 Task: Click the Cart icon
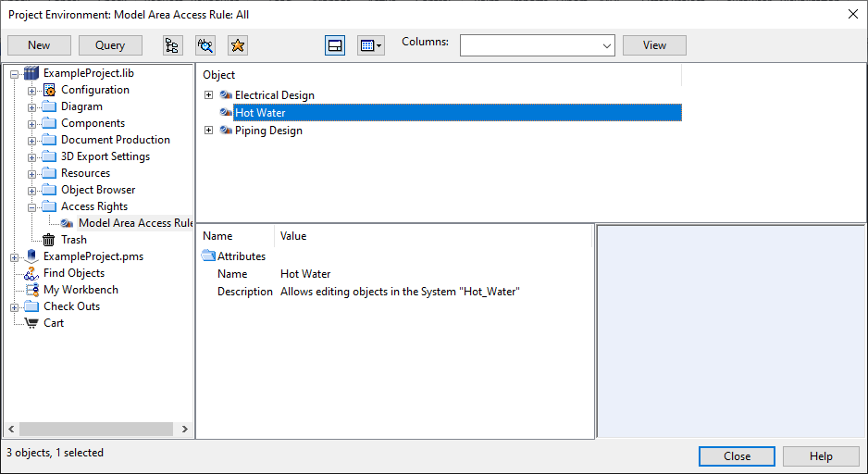point(31,323)
